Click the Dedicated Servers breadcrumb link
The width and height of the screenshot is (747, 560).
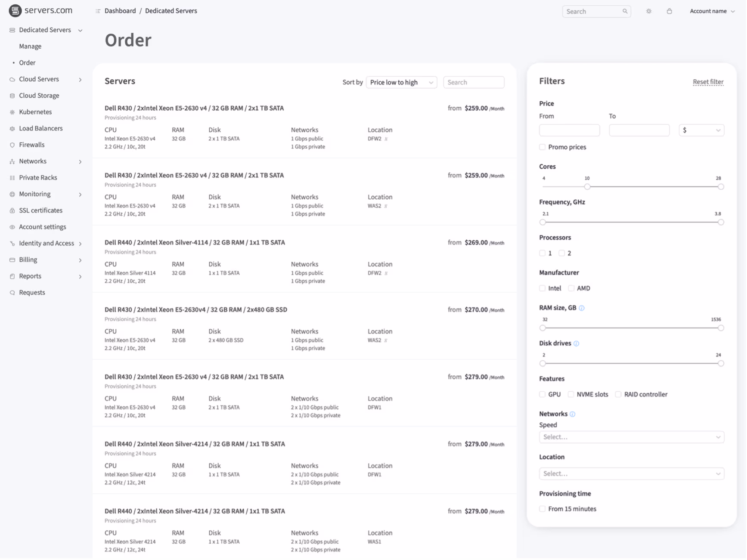coord(171,11)
